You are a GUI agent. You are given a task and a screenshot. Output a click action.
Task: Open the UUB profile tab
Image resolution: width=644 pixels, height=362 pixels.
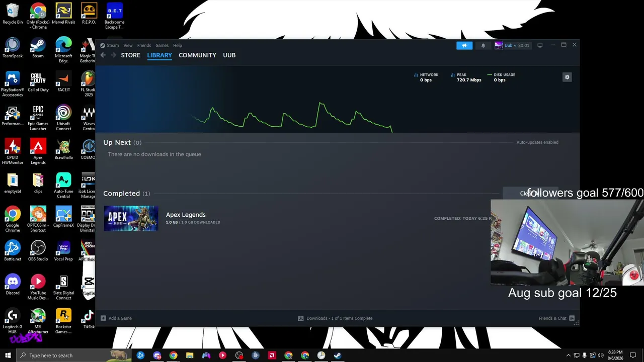point(229,55)
